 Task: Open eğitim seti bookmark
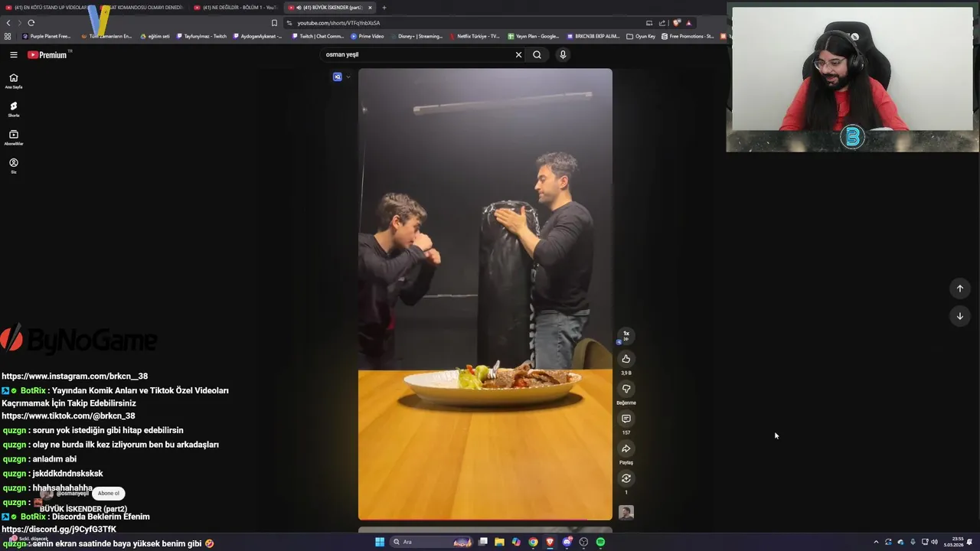155,36
